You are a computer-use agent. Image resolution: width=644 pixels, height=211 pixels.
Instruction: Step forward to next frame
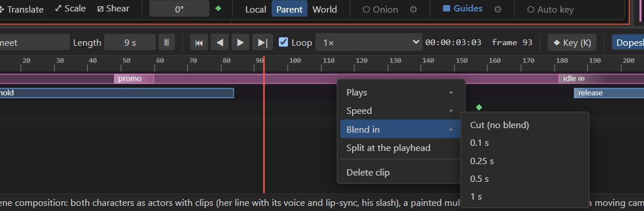pyautogui.click(x=262, y=43)
